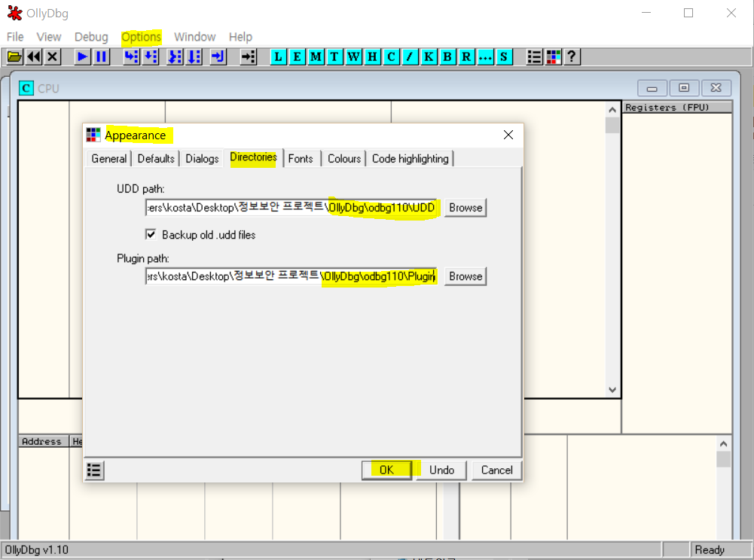
Task: Open the Window menu
Action: [x=195, y=37]
